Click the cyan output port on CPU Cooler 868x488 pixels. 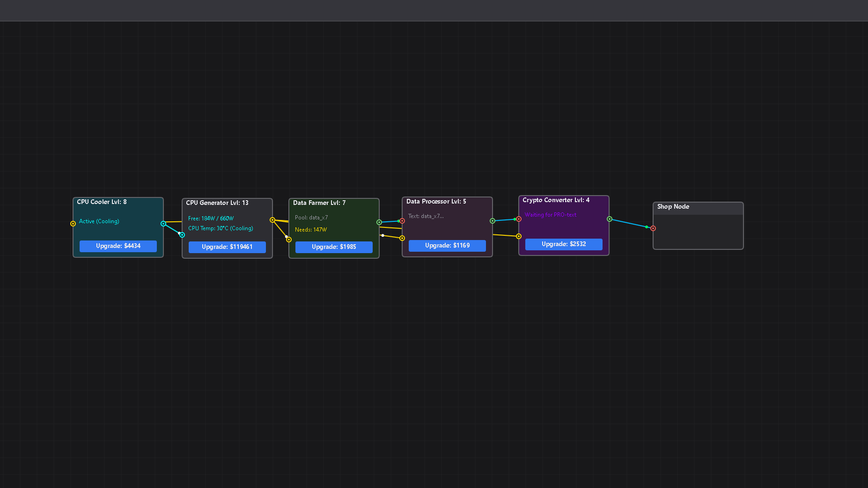(163, 224)
